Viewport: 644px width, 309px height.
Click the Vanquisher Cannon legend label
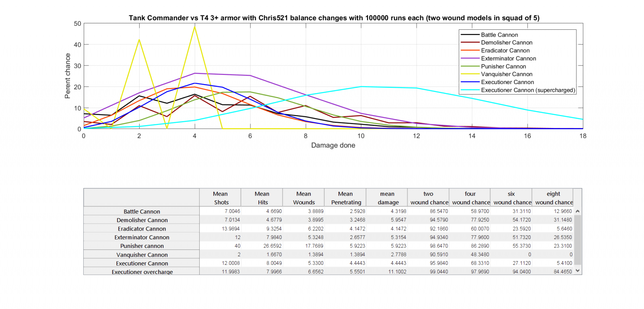pyautogui.click(x=506, y=74)
